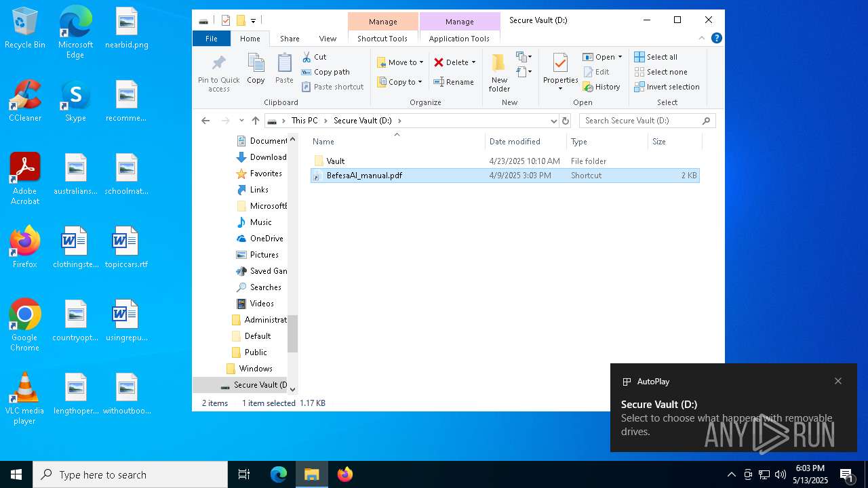The height and width of the screenshot is (488, 868).
Task: Click the taskbar search box
Action: 130,474
